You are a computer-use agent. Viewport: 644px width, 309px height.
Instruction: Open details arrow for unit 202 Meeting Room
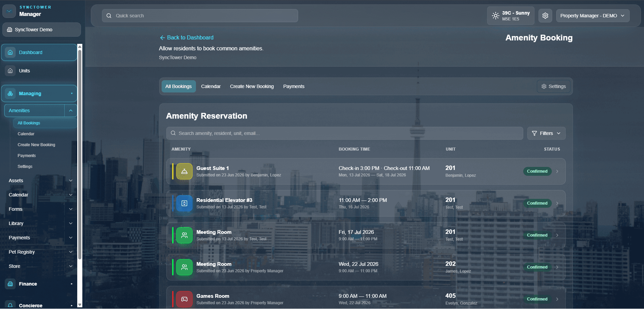[557, 267]
